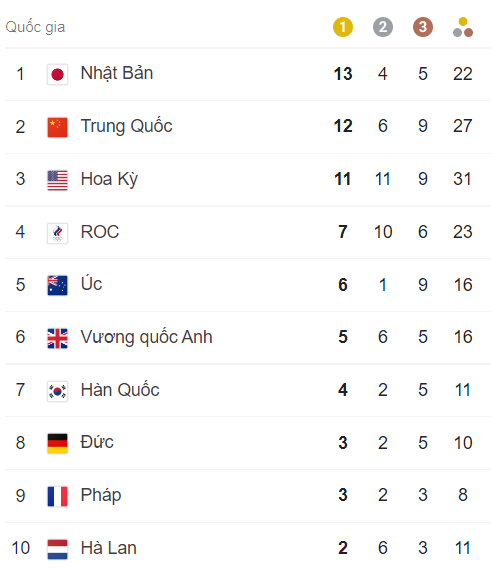Click the bronze medal column icon
491x570 pixels.
[x=423, y=27]
